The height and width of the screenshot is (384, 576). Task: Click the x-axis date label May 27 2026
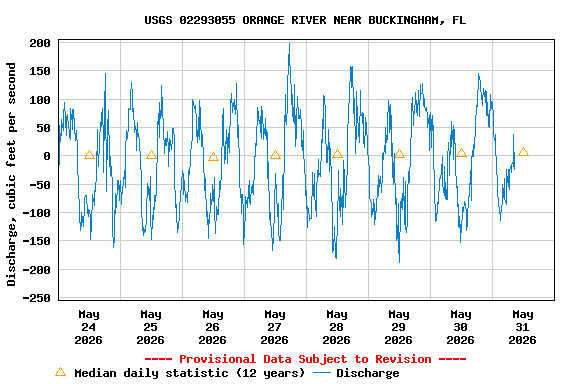coord(275,327)
